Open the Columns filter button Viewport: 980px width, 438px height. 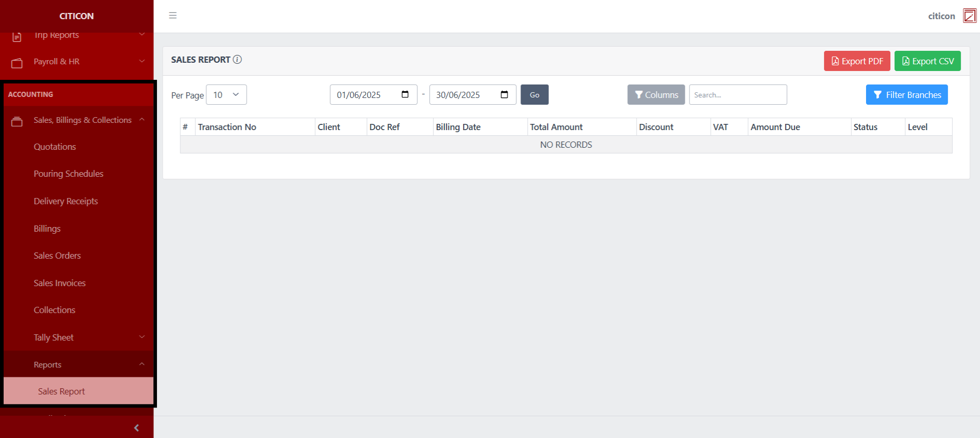tap(656, 95)
